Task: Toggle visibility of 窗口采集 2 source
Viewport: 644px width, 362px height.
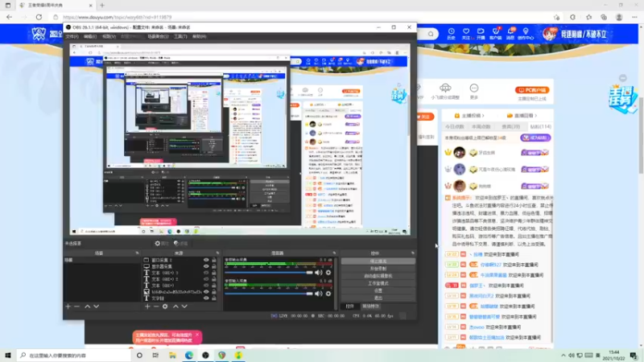Action: tap(206, 260)
